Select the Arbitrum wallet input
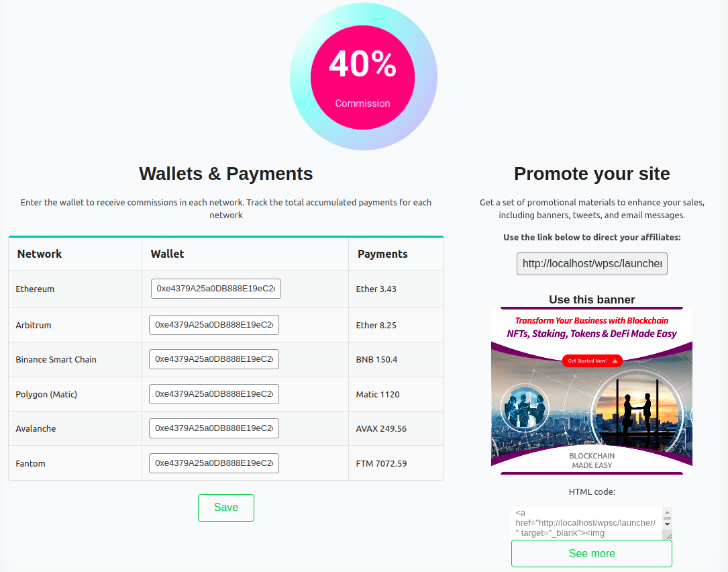This screenshot has width=728, height=572. tap(214, 325)
